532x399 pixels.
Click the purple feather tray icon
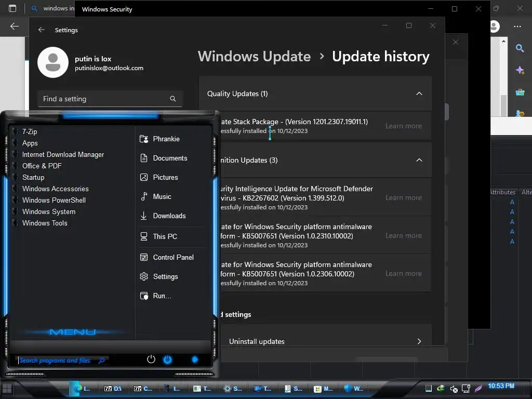pyautogui.click(x=478, y=389)
